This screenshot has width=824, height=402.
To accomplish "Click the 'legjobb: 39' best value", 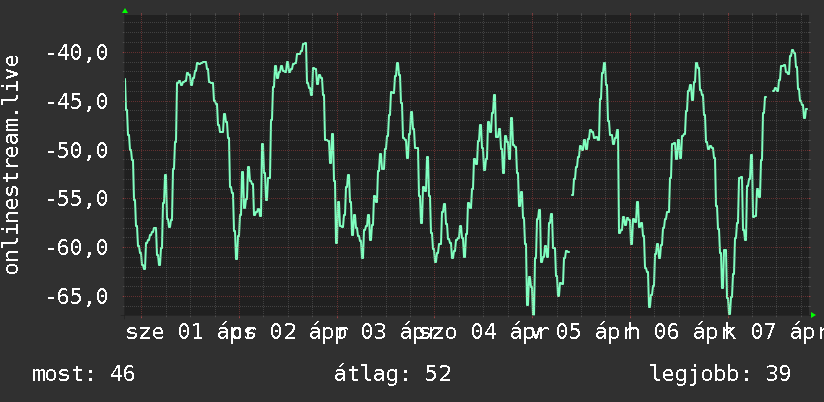I will tap(720, 374).
